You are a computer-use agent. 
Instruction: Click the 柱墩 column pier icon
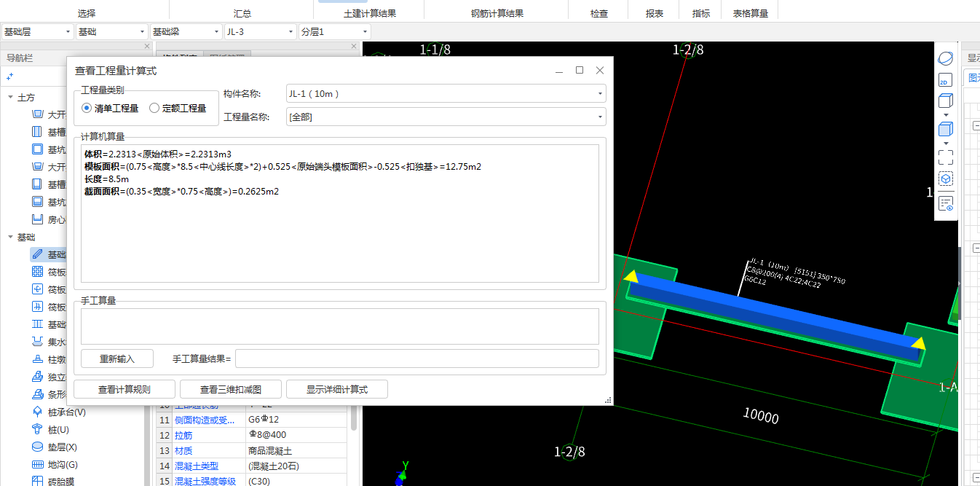point(38,359)
